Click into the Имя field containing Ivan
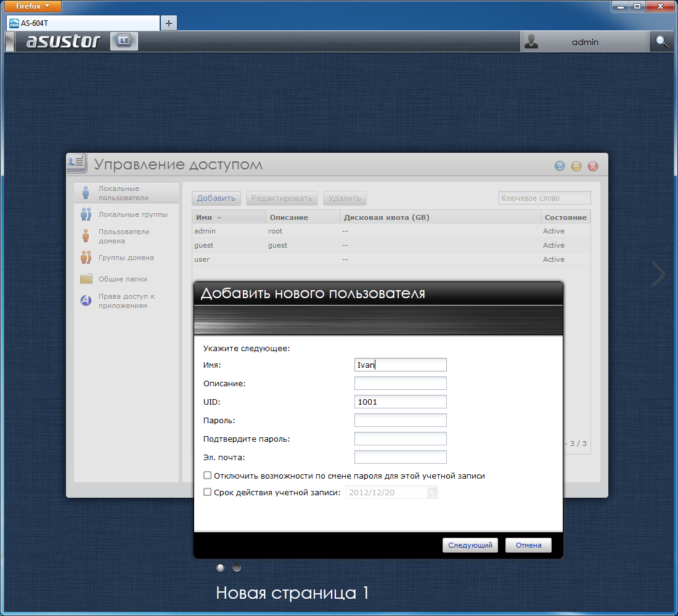 [x=401, y=365]
